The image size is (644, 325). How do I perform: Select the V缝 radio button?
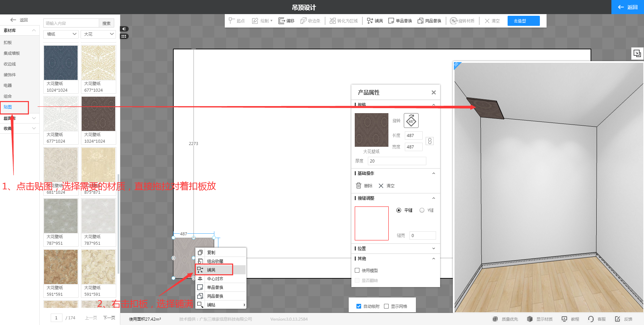422,210
